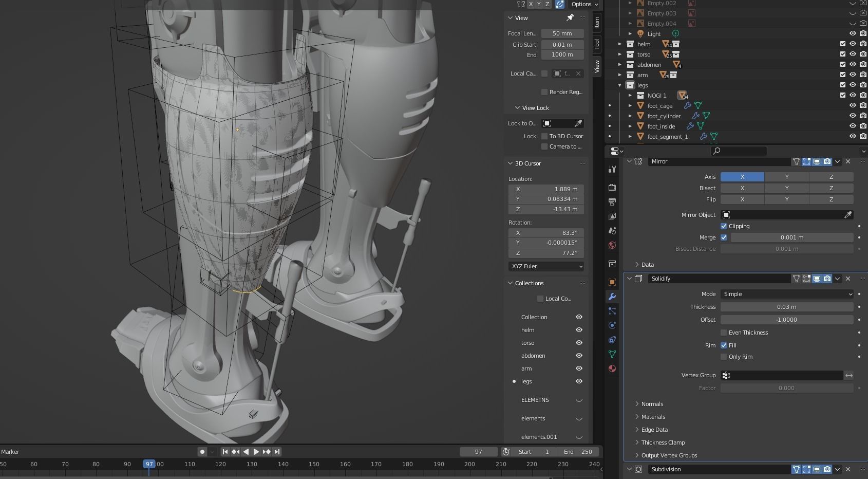Toggle the View panel pin icon

[570, 18]
